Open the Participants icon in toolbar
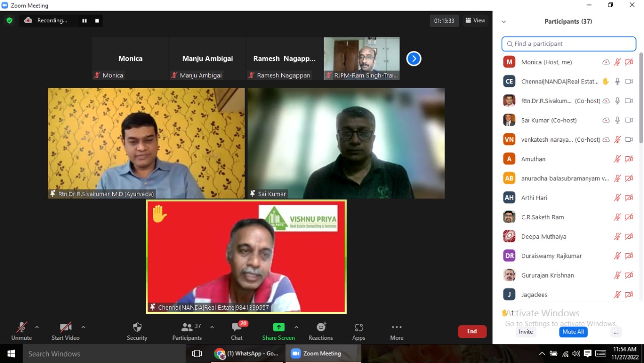 point(187,327)
